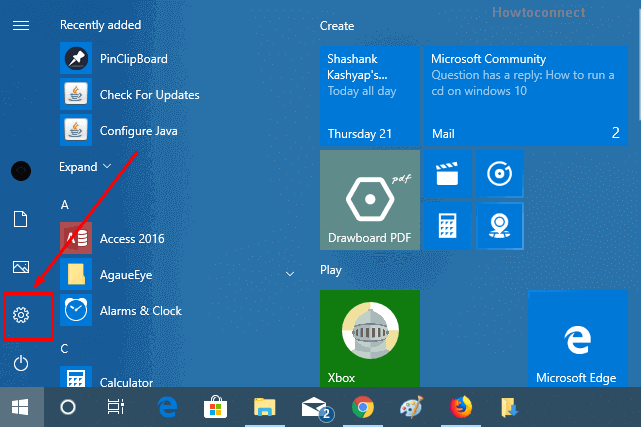Launch PinClipBoard app
The width and height of the screenshot is (641, 427).
pos(114,59)
